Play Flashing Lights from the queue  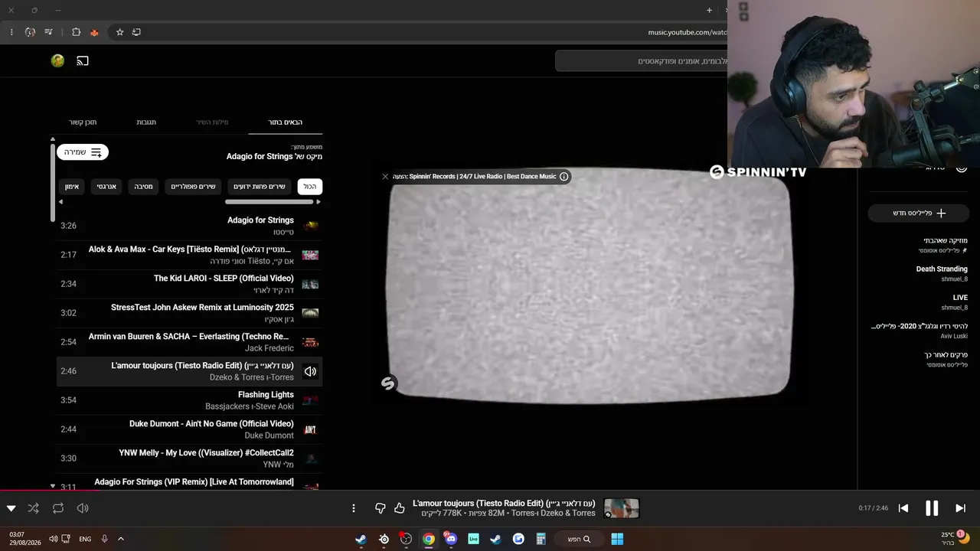pos(189,400)
